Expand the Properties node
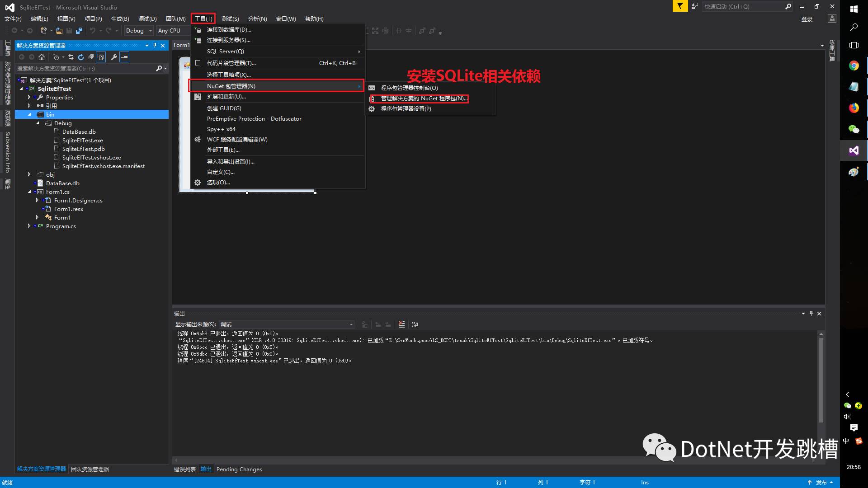The width and height of the screenshot is (868, 488). [x=29, y=97]
